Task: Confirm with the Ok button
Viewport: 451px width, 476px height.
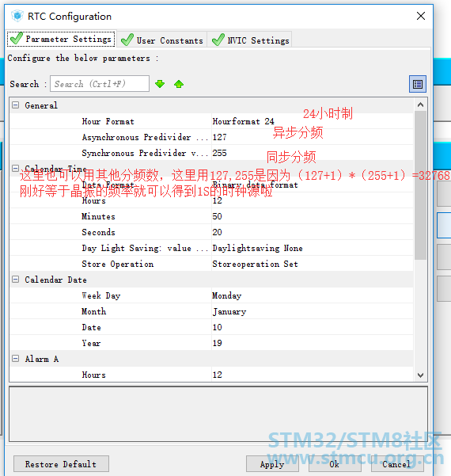Action: point(334,464)
